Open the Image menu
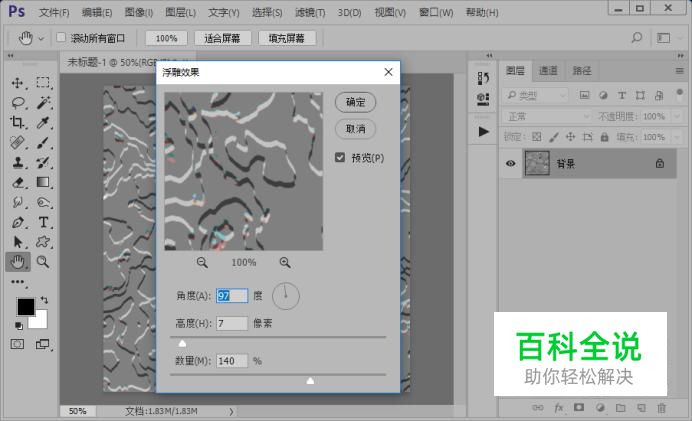692x421 pixels. pyautogui.click(x=139, y=12)
